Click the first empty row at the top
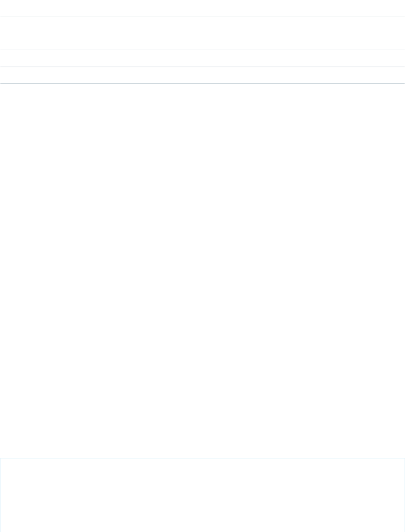The height and width of the screenshot is (532, 405). pyautogui.click(x=202, y=8)
